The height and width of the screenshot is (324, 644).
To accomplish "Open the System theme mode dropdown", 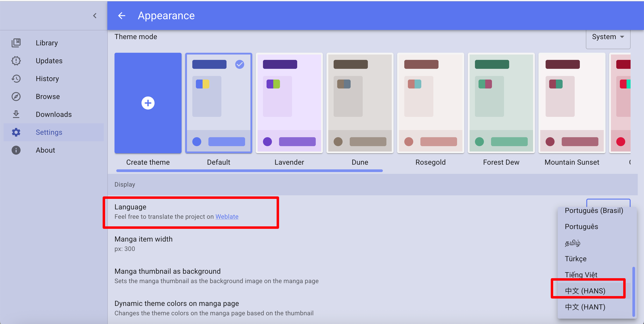I will coord(608,37).
